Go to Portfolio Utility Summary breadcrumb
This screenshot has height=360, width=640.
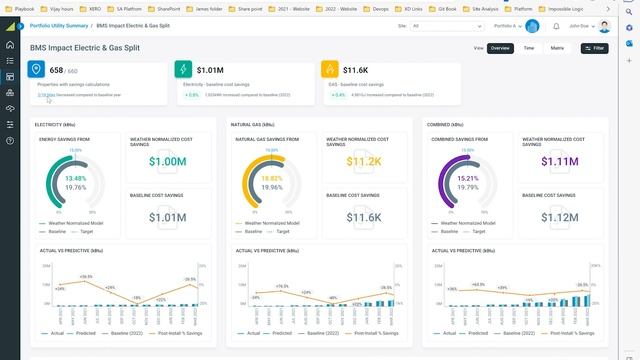(x=59, y=26)
